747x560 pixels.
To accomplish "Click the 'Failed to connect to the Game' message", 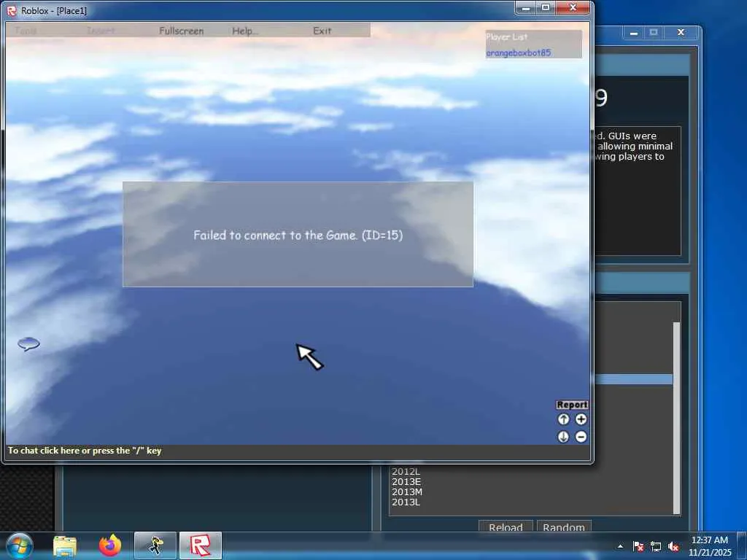I will pos(298,236).
